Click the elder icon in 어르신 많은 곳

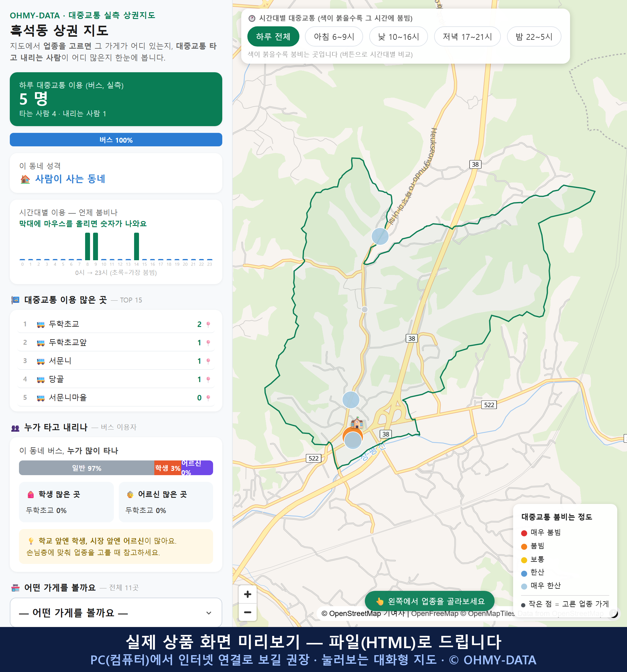click(130, 494)
